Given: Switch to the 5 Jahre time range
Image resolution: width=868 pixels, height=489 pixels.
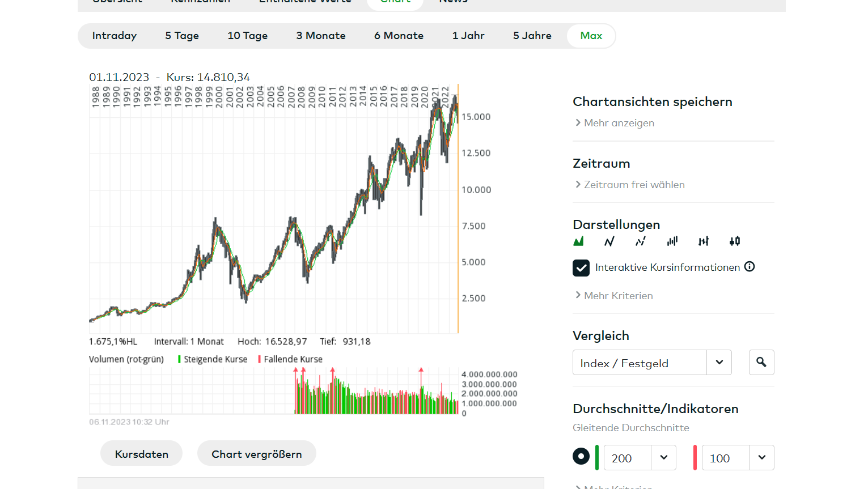Looking at the screenshot, I should pos(532,36).
